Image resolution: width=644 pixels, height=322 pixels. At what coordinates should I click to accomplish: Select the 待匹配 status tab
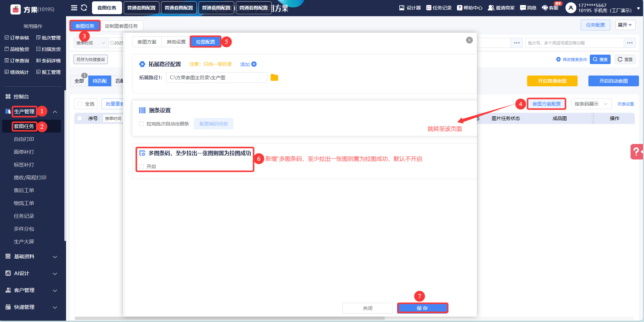(x=100, y=81)
